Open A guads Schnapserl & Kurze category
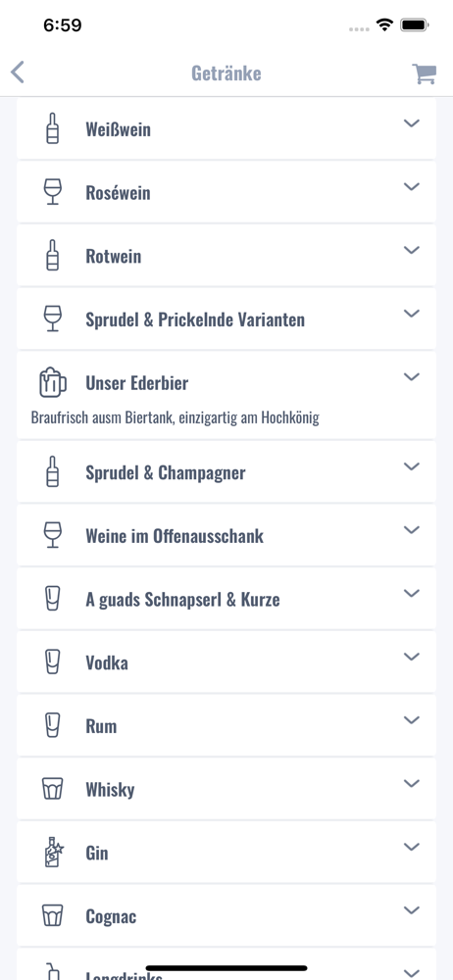The image size is (453, 980). click(226, 599)
